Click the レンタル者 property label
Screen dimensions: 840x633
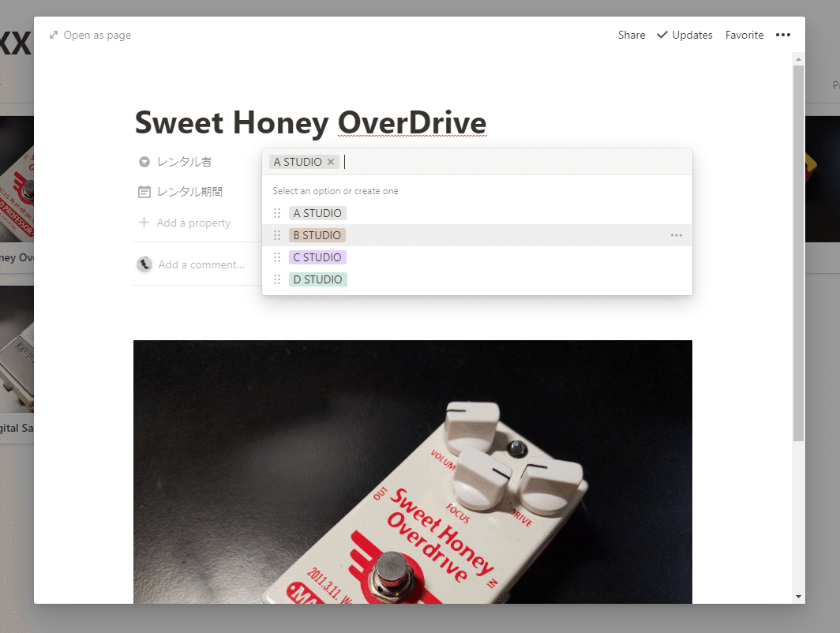click(184, 162)
